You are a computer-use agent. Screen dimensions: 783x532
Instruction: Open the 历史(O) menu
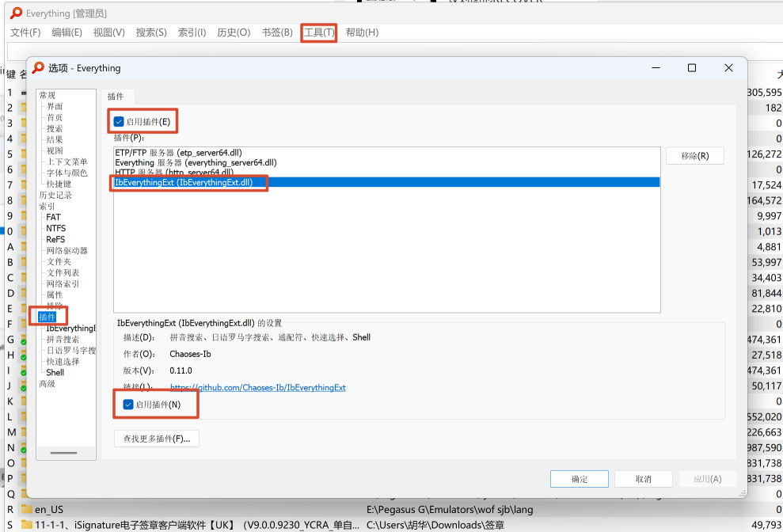tap(234, 32)
